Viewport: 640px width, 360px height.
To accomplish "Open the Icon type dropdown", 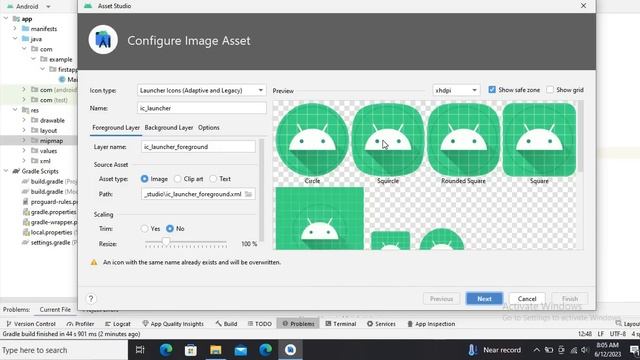I will point(202,90).
